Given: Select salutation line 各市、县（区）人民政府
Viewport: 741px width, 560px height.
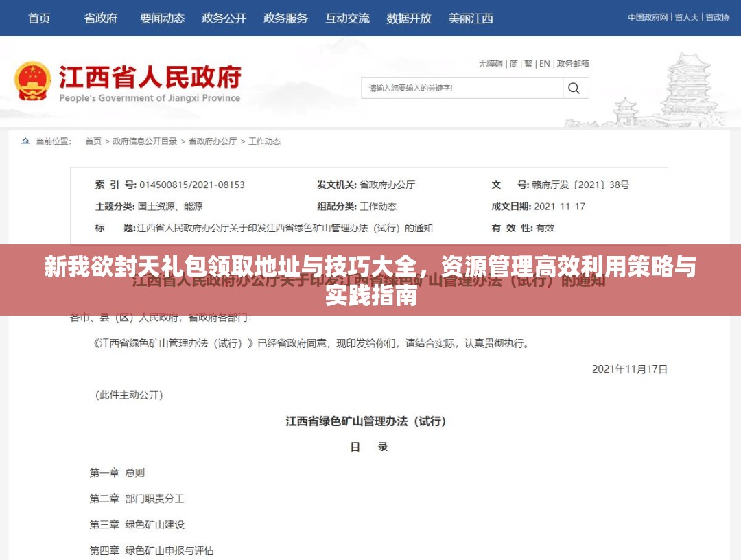Looking at the screenshot, I should (x=161, y=318).
